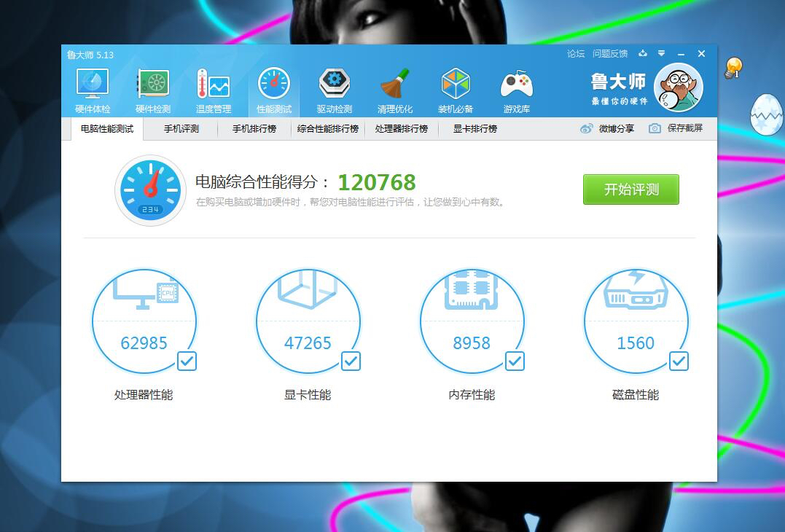The width and height of the screenshot is (785, 532).
Task: Click the upload icon in the title bar
Action: 643,54
